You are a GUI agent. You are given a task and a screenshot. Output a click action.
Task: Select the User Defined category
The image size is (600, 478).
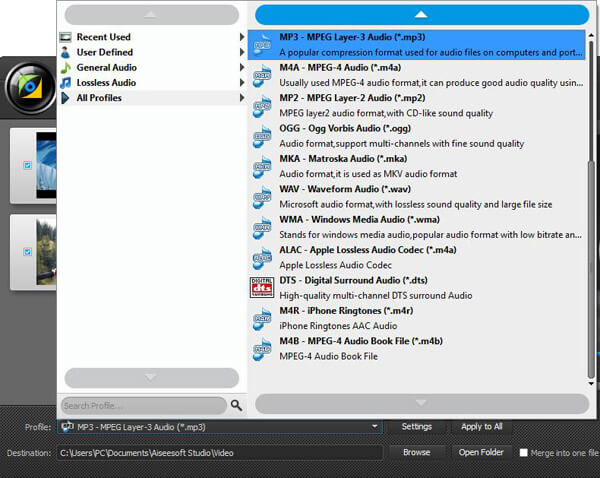pyautogui.click(x=152, y=52)
